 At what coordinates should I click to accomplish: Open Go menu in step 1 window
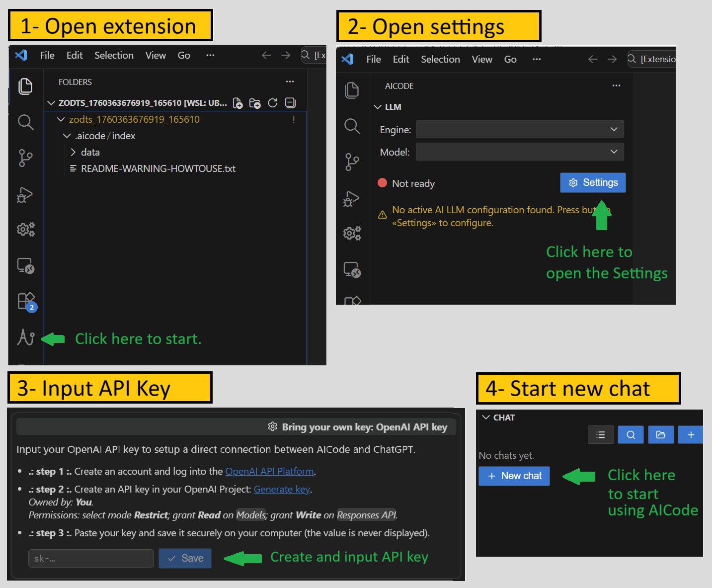click(x=184, y=55)
